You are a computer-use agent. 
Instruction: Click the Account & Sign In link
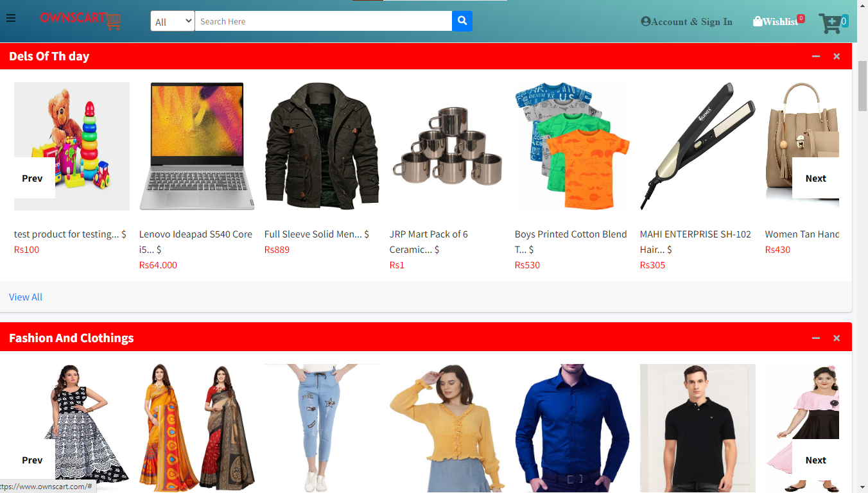pos(686,22)
